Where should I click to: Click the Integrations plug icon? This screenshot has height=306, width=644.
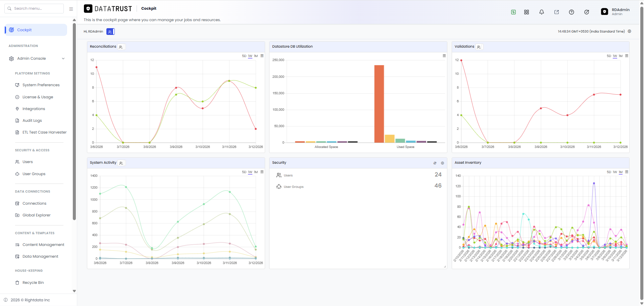[17, 109]
